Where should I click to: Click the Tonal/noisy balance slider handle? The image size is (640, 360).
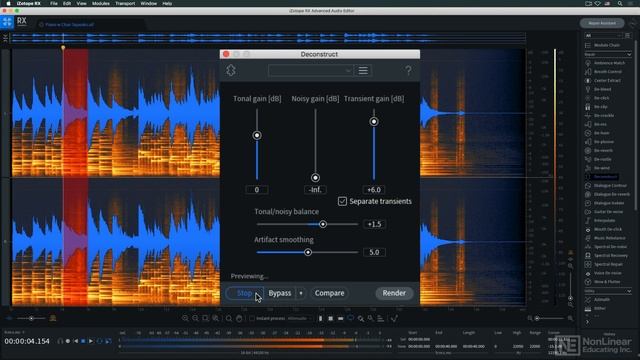click(323, 224)
